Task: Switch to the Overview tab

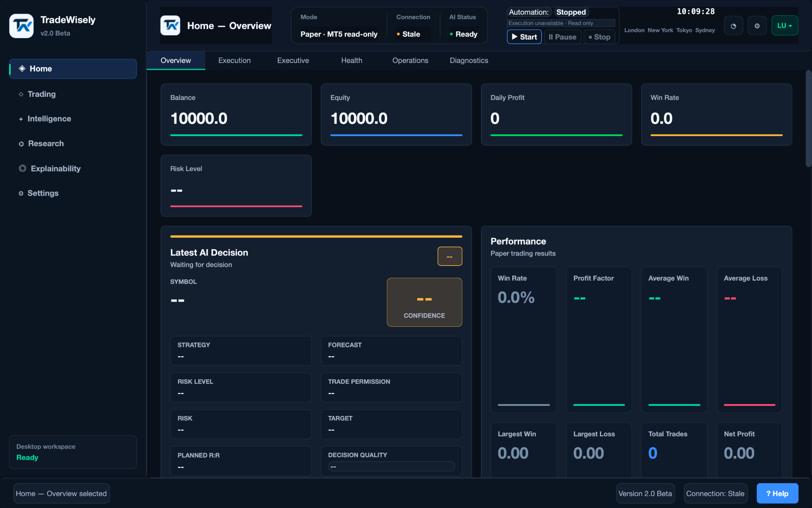Action: pyautogui.click(x=176, y=60)
